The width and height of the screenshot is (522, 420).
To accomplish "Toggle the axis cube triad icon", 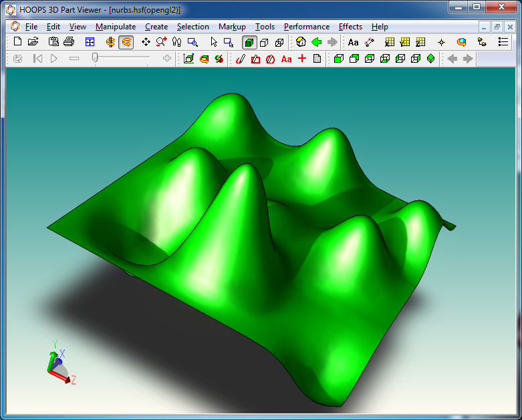I will (188, 59).
